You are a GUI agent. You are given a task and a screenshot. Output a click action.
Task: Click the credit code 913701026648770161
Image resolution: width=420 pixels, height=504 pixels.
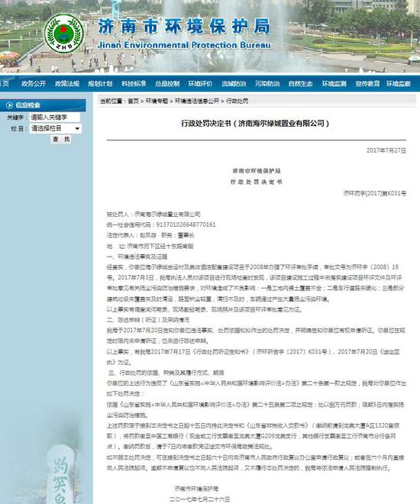point(186,225)
